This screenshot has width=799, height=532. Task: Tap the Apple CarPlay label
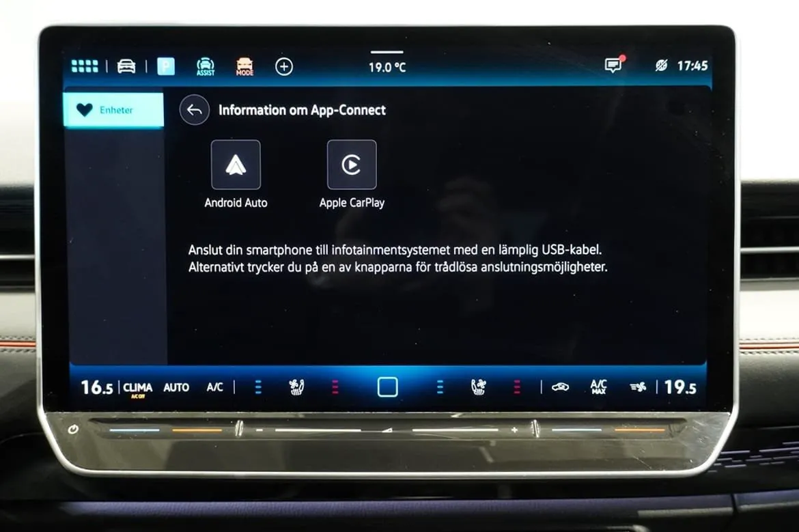[352, 203]
